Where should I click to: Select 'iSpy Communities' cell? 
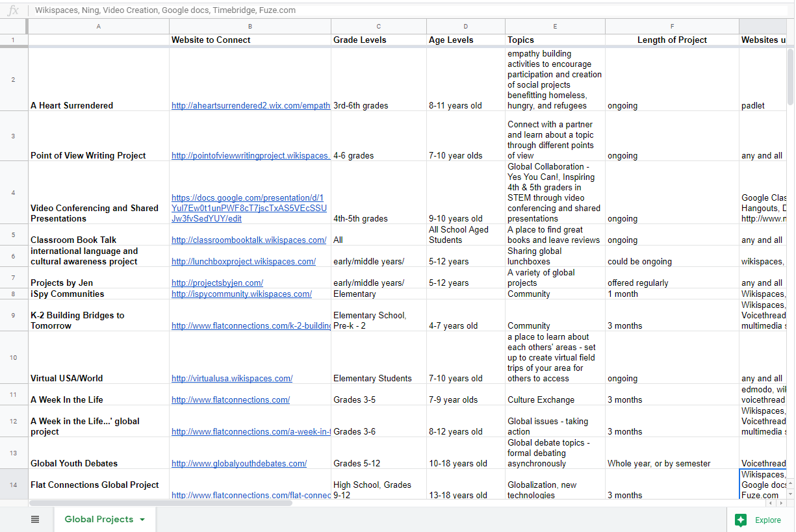click(99, 294)
